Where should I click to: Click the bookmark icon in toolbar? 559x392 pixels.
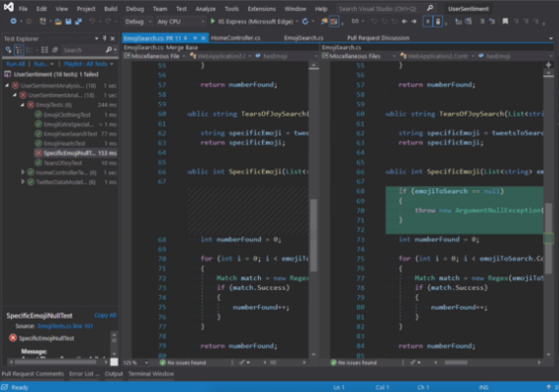point(505,22)
